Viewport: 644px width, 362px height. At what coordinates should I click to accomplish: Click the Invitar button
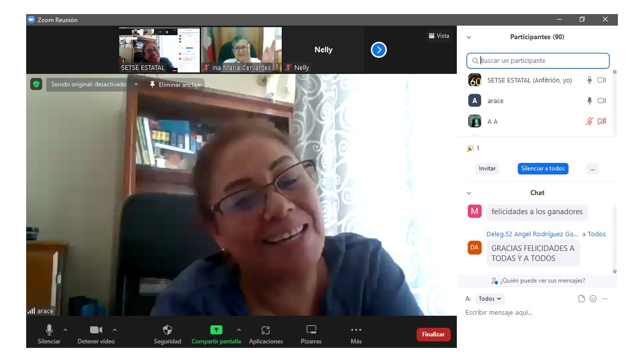[x=487, y=168]
